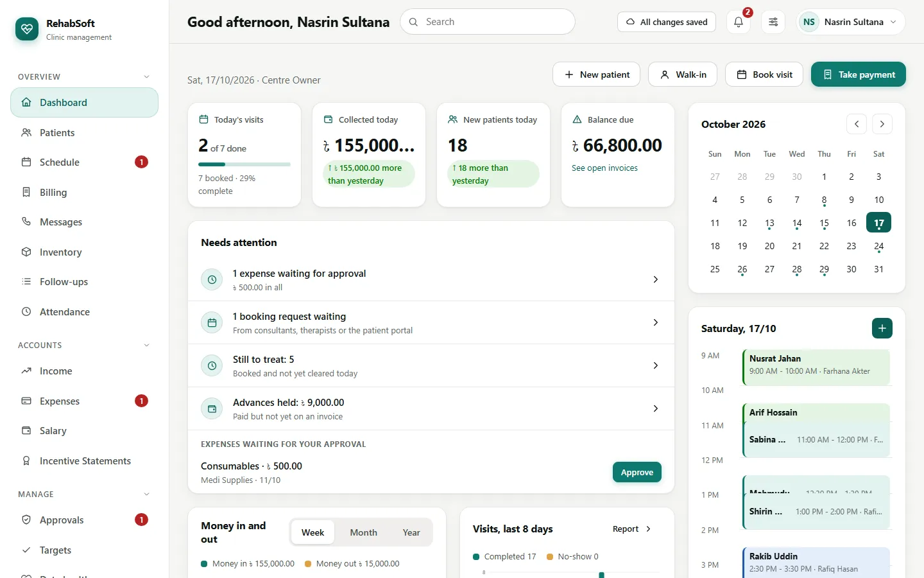This screenshot has height=578, width=924.
Task: Click the Take payment button
Action: click(x=859, y=74)
